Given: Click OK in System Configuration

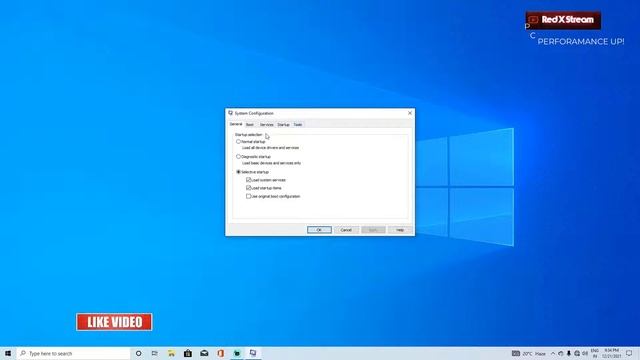Looking at the screenshot, I should [319, 230].
